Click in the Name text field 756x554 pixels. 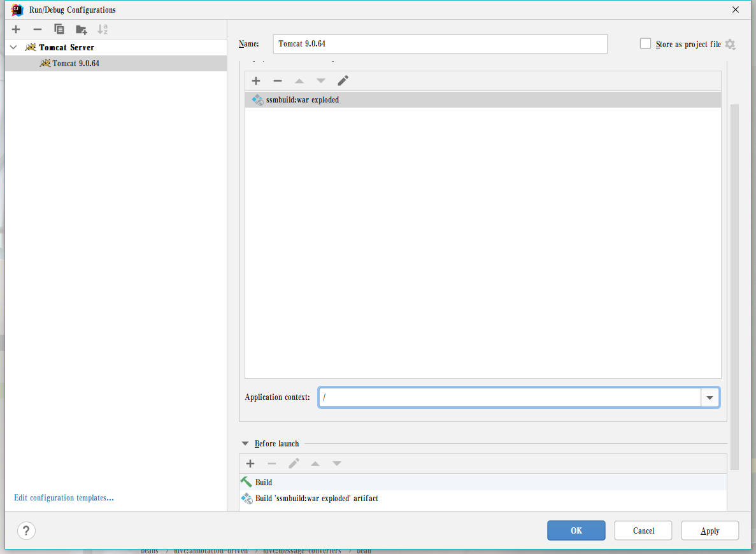point(439,44)
